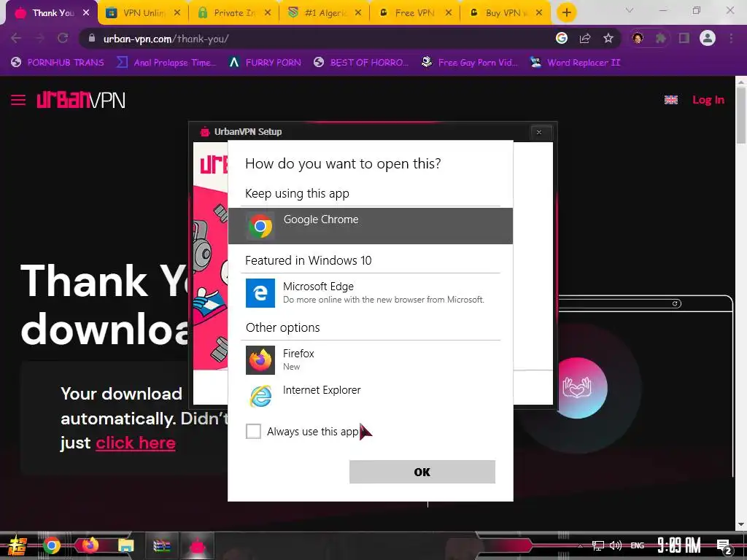Image resolution: width=747 pixels, height=560 pixels.
Task: Open the clock showing 9:09 AM
Action: tap(679, 545)
